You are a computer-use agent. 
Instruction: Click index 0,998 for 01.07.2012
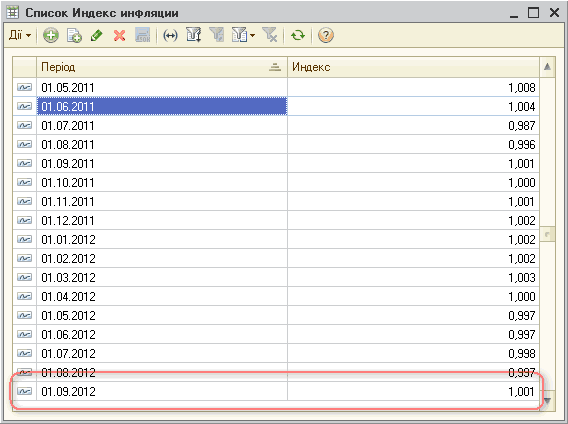413,353
